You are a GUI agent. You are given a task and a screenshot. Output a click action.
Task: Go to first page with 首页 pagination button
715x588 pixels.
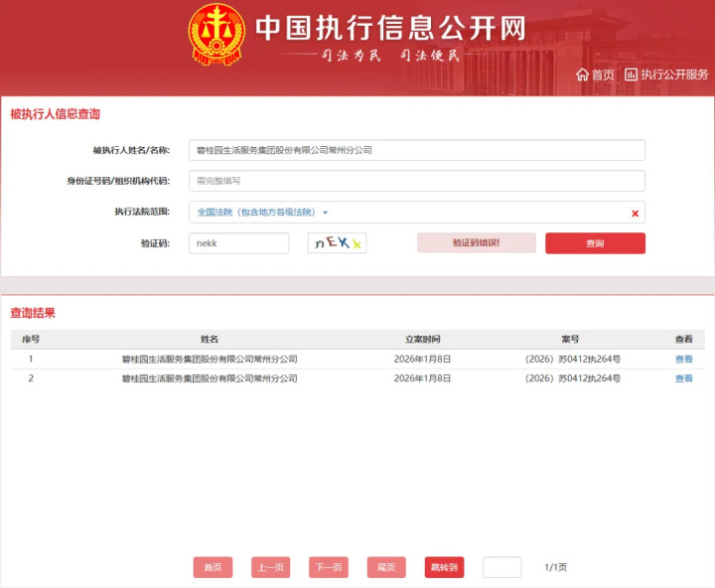click(213, 567)
